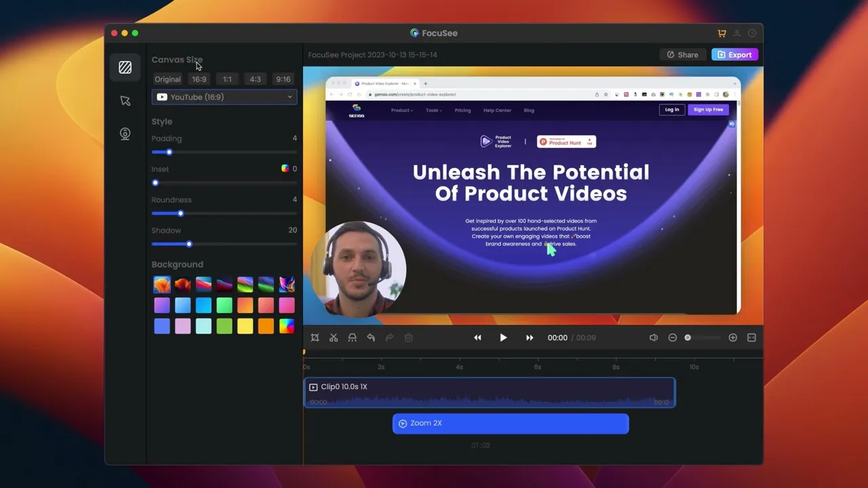Viewport: 868px width, 488px height.
Task: Choose the solid pale cyan swatch
Action: [203, 327]
